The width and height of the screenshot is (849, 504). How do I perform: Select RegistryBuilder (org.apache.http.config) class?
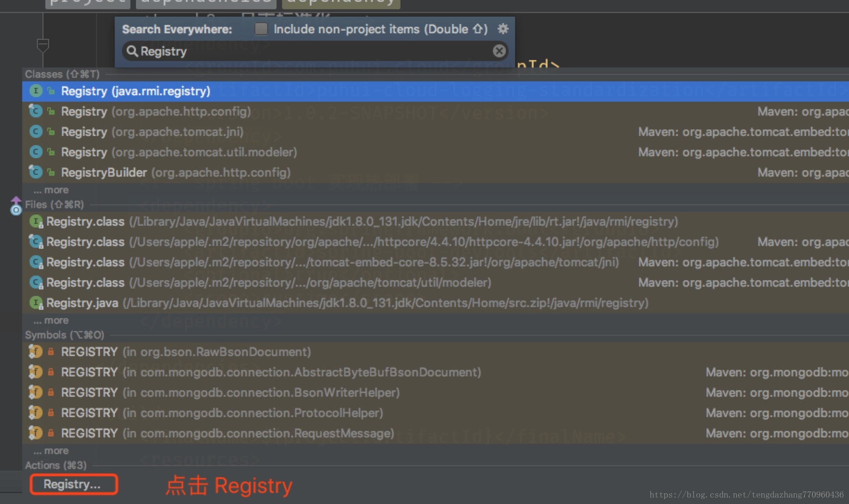tap(435, 172)
